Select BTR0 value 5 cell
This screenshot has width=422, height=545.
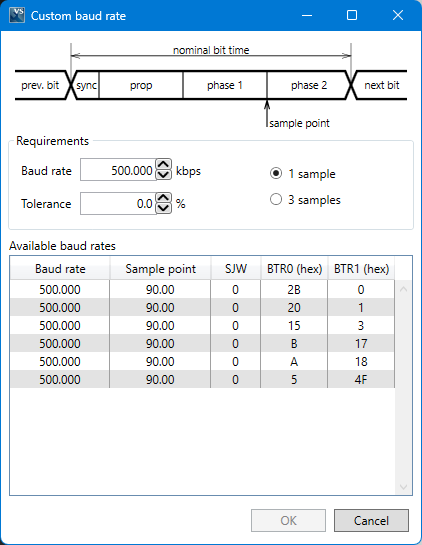294,380
